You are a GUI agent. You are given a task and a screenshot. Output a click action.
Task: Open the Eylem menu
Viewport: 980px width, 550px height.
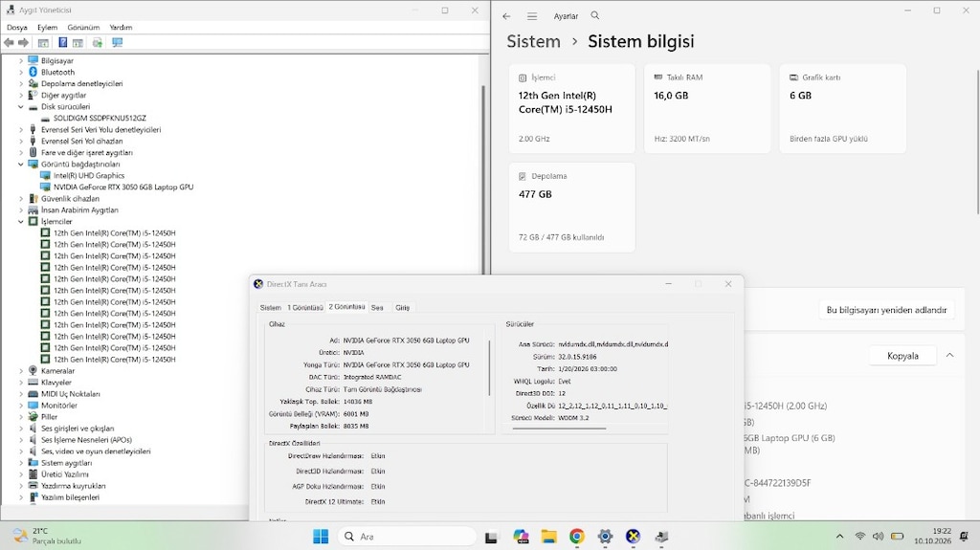47,28
